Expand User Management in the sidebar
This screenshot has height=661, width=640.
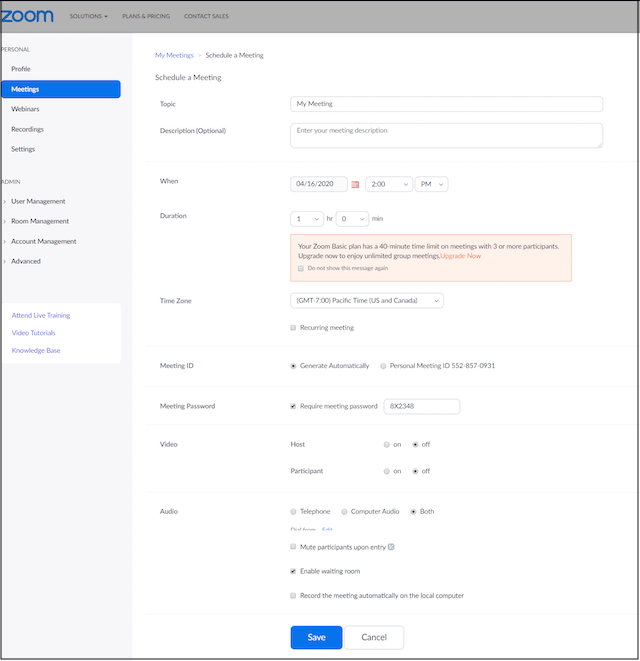(x=38, y=201)
